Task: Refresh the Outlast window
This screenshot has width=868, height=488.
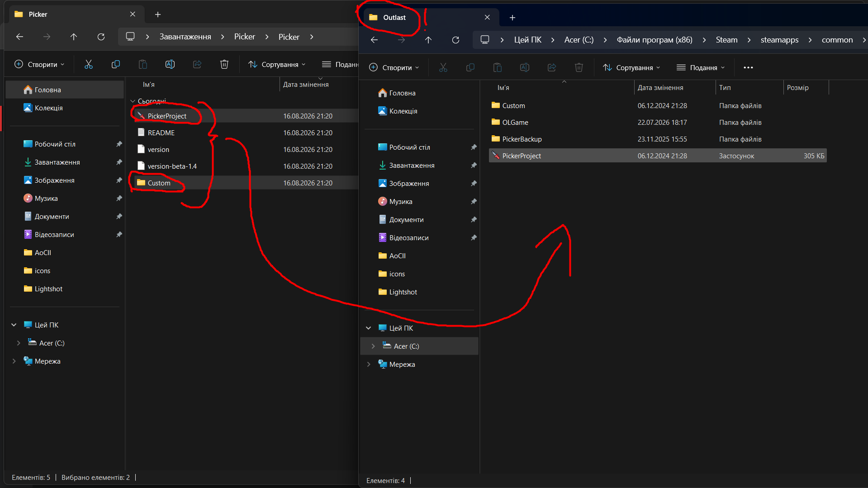Action: pyautogui.click(x=455, y=40)
